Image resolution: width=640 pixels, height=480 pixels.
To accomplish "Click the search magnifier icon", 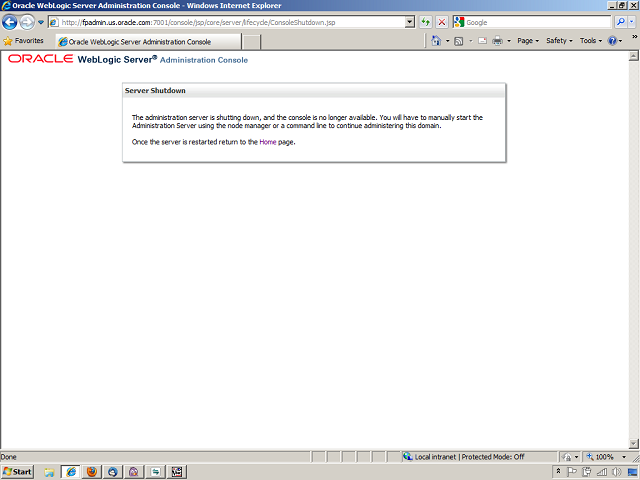I will click(x=620, y=22).
